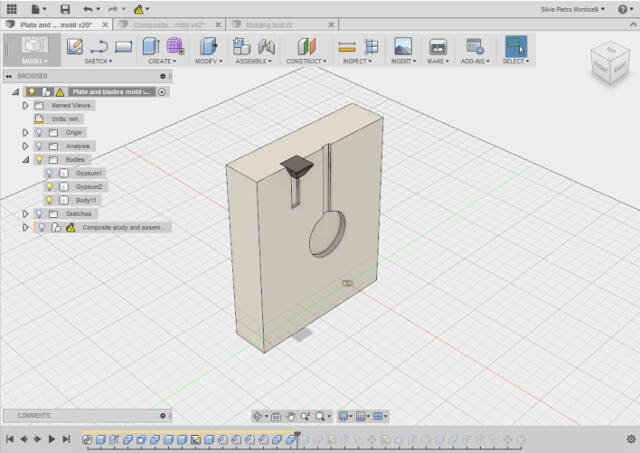Open the SKETCH menu
Image resolution: width=640 pixels, height=453 pixels.
pyautogui.click(x=98, y=61)
